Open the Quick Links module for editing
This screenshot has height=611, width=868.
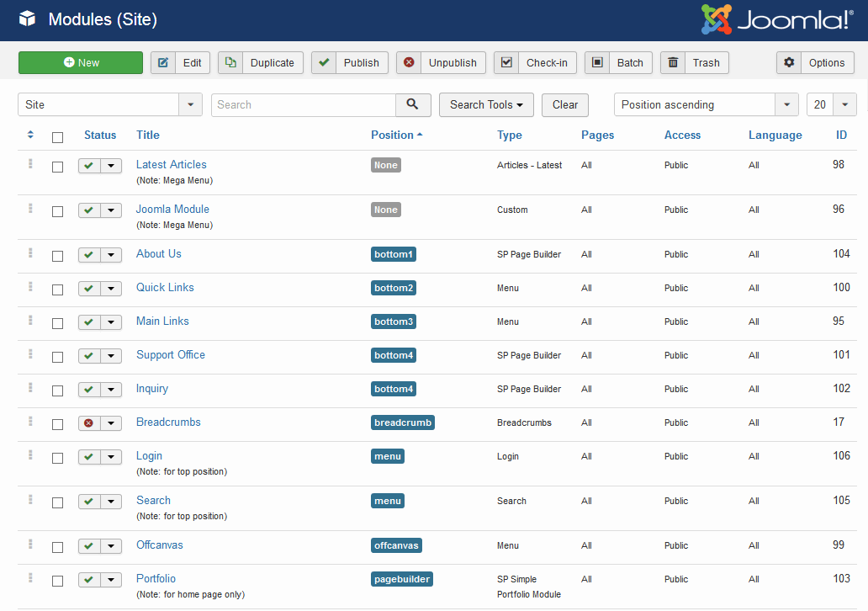click(x=164, y=287)
